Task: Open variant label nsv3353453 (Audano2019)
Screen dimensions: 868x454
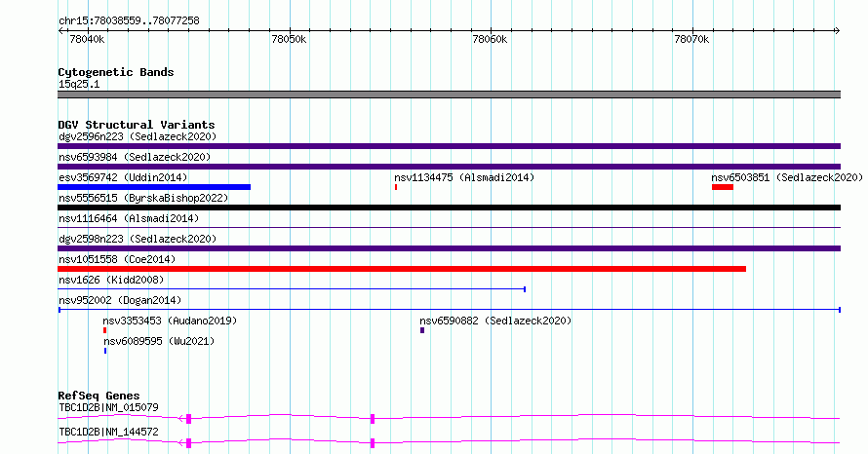Action: coord(170,321)
